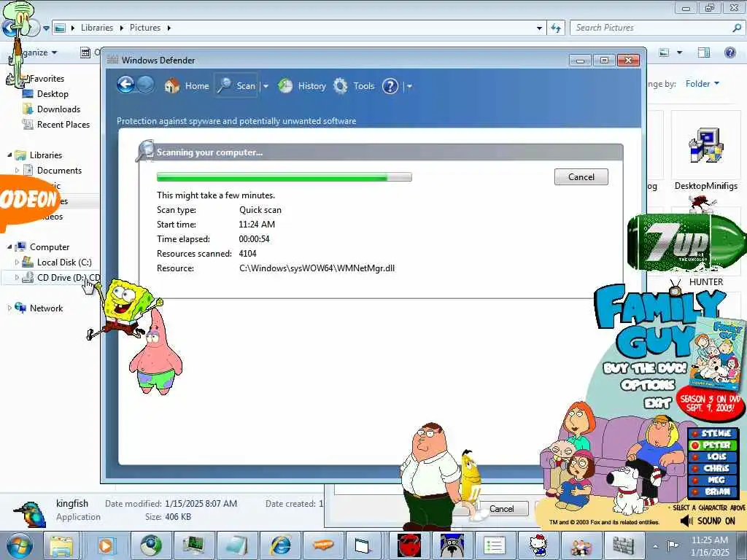This screenshot has height=560, width=747.
Task: Click Libraries in the address breadcrumb
Action: coord(97,28)
